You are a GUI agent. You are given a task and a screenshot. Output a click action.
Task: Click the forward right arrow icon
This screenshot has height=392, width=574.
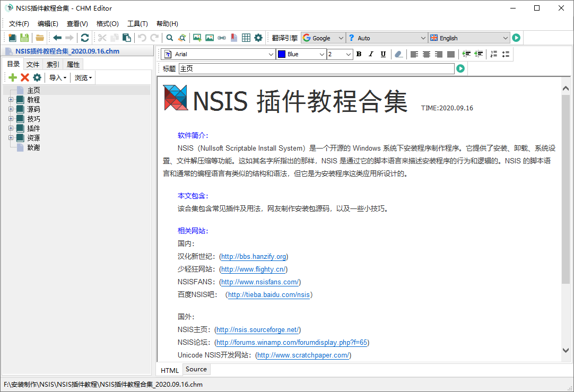(x=69, y=38)
